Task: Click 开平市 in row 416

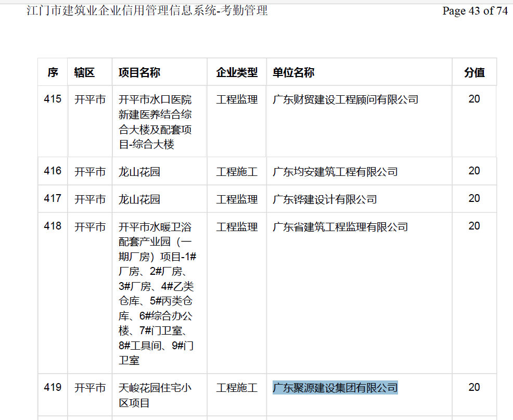Action: pos(90,172)
